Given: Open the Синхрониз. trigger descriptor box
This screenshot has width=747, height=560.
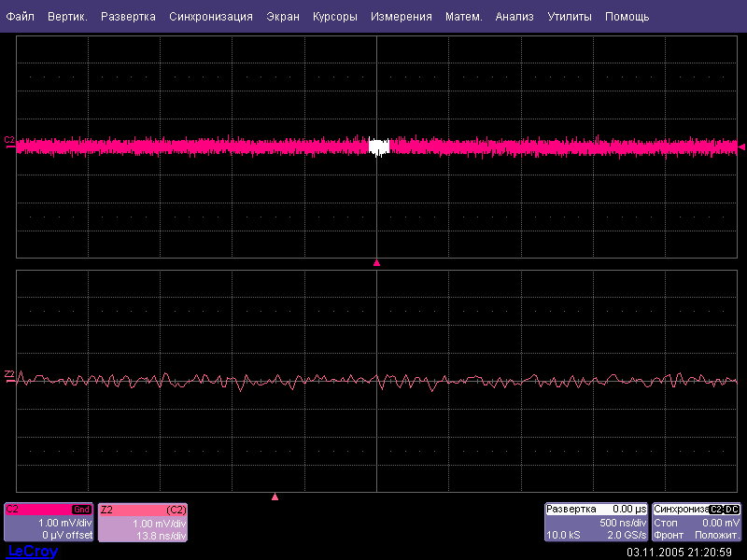Looking at the screenshot, I should pos(697,523).
